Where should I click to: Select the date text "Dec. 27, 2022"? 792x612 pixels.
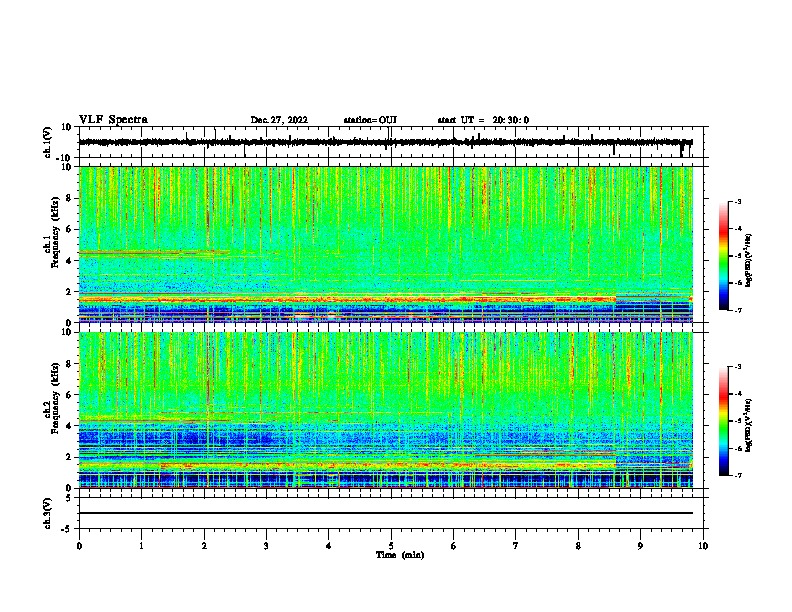click(279, 120)
